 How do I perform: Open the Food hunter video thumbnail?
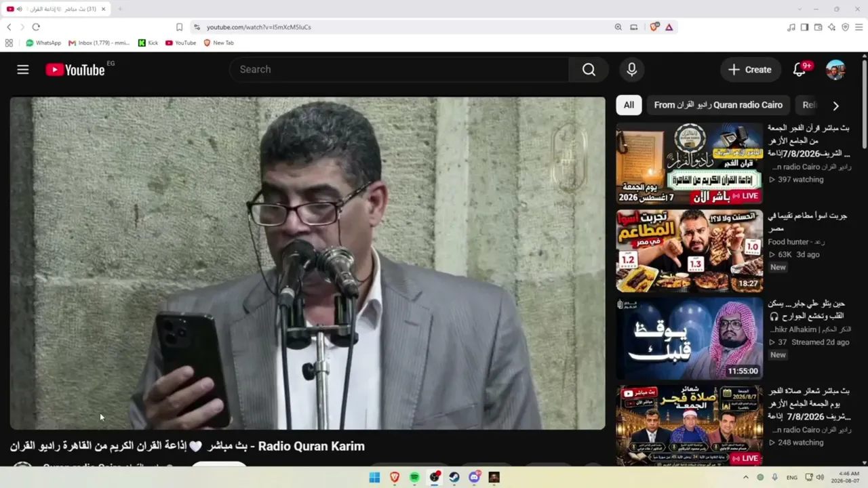click(x=689, y=251)
